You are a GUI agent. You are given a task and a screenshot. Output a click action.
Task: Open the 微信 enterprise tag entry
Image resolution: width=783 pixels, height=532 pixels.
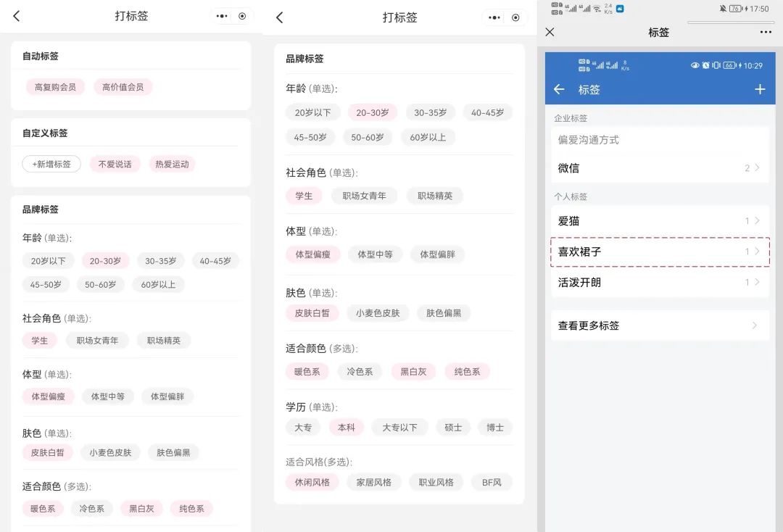(660, 168)
